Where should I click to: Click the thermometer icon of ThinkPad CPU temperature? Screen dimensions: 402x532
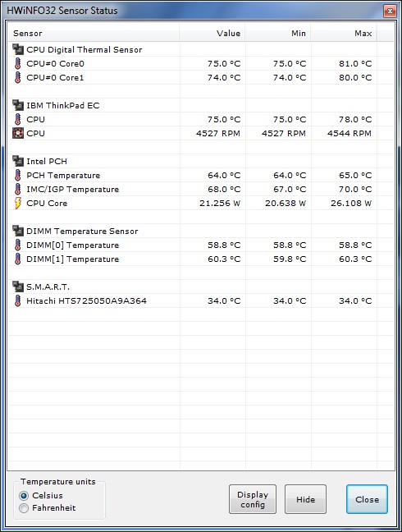point(17,119)
